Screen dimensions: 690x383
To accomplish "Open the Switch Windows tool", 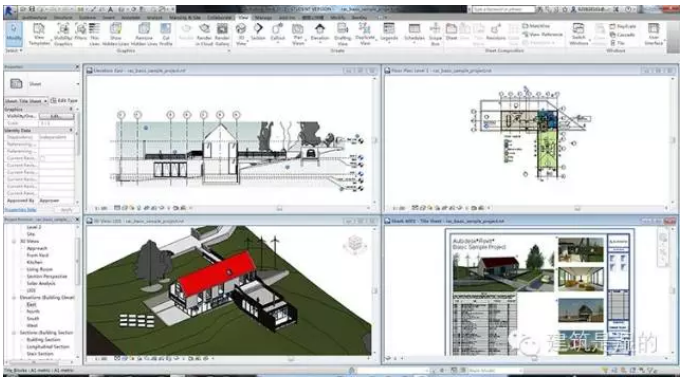I will [x=579, y=34].
